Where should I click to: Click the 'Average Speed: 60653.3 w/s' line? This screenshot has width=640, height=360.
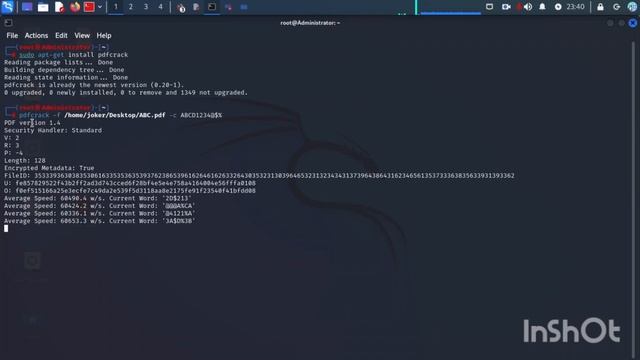(x=100, y=221)
